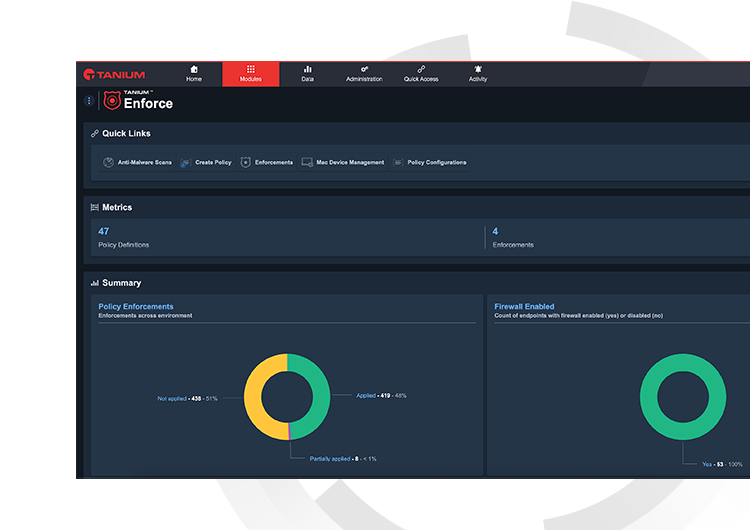The width and height of the screenshot is (750, 530).
Task: Click the Data bar chart icon
Action: tap(308, 69)
